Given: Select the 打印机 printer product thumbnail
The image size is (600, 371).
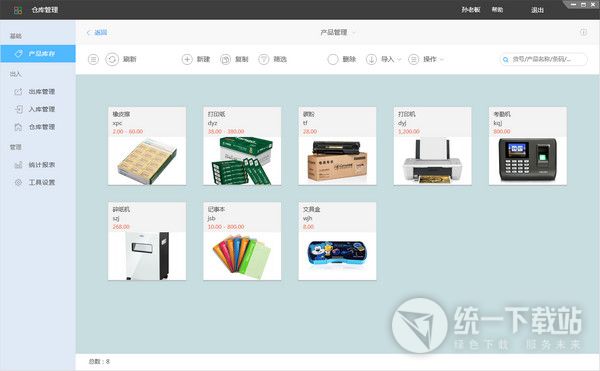Looking at the screenshot, I should click(432, 146).
